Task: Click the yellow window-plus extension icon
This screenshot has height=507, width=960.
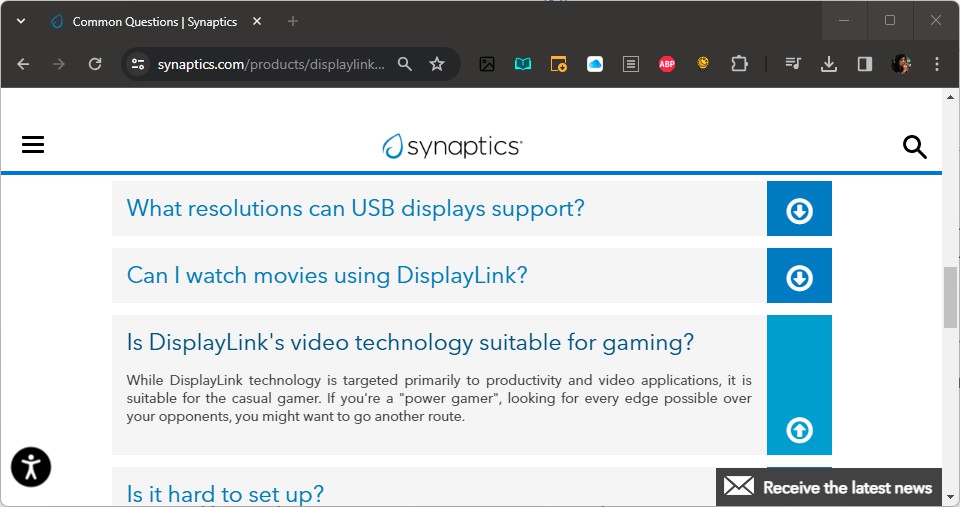Action: pos(558,64)
